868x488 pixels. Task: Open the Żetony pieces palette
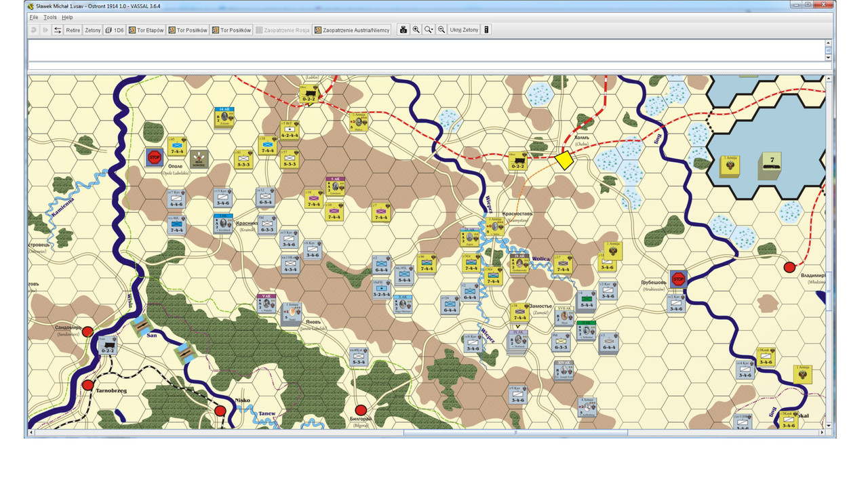[x=92, y=30]
